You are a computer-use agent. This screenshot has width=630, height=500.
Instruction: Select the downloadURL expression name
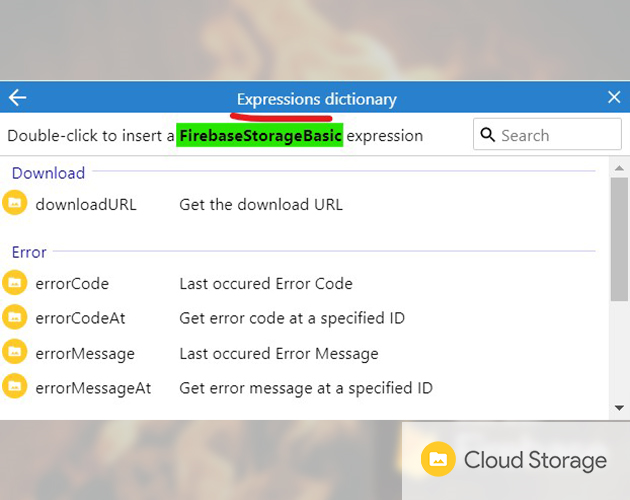(x=86, y=205)
